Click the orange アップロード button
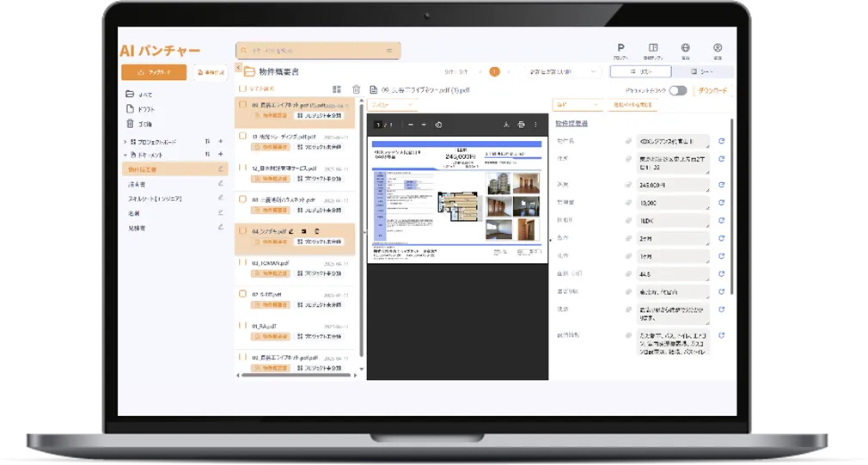 click(154, 72)
